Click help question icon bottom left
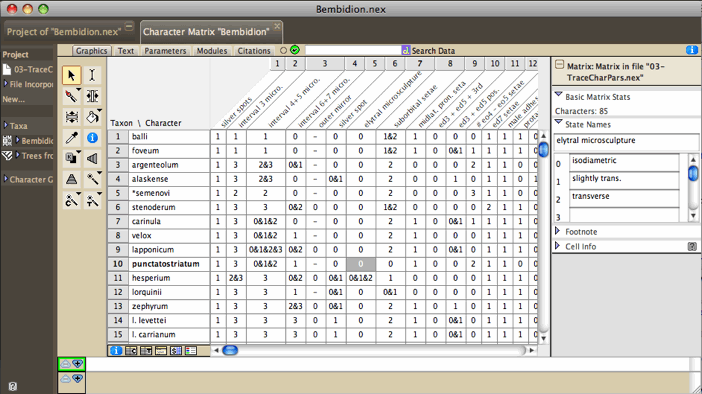Screen dimensions: 702x394 pyautogui.click(x=13, y=386)
